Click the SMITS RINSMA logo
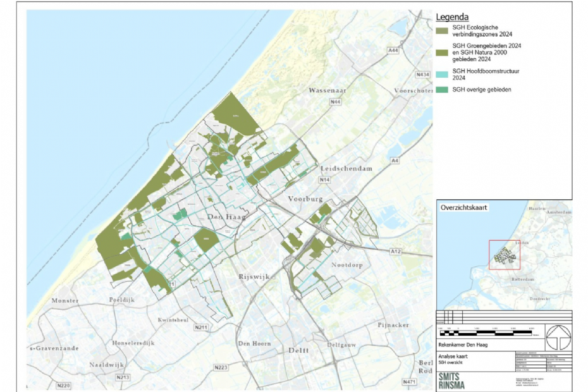588x392 pixels. tap(452, 379)
